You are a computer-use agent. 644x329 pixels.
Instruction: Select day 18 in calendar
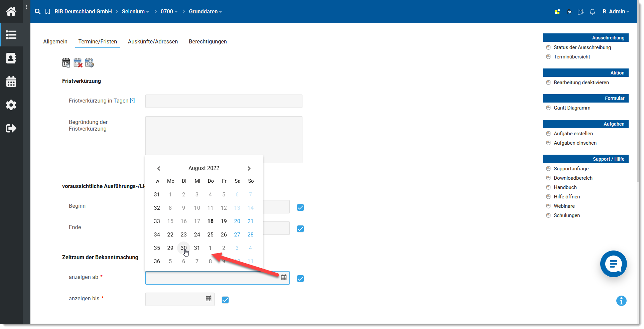210,221
